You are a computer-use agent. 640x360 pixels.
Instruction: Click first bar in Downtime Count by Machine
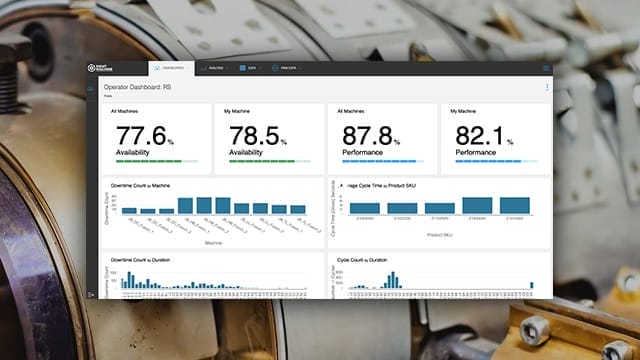click(x=129, y=211)
